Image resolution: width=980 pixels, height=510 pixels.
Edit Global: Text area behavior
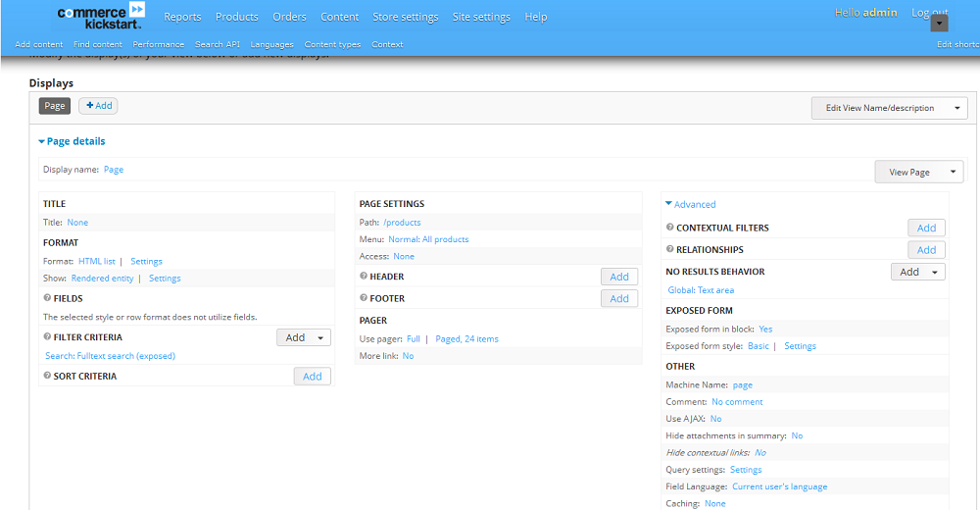(x=701, y=289)
